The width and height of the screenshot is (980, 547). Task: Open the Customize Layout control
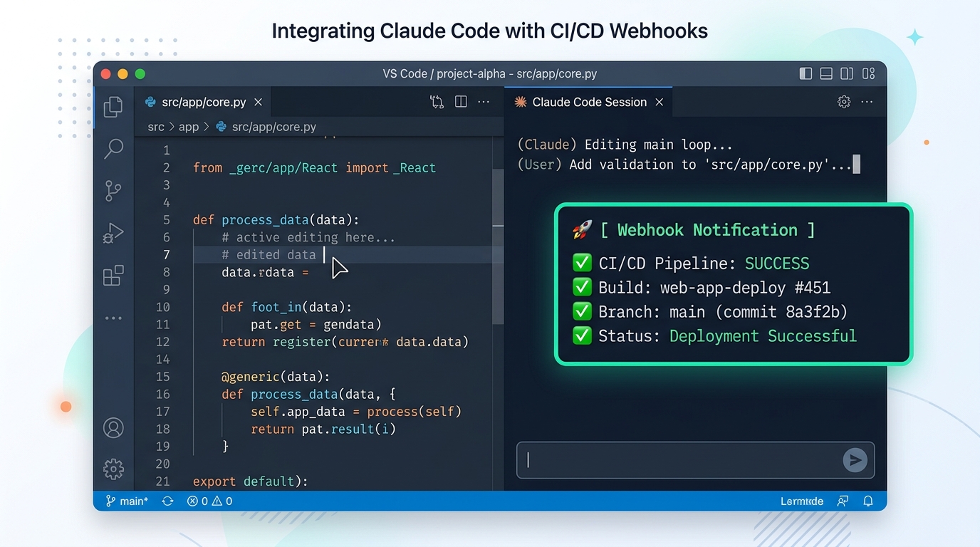coord(868,73)
